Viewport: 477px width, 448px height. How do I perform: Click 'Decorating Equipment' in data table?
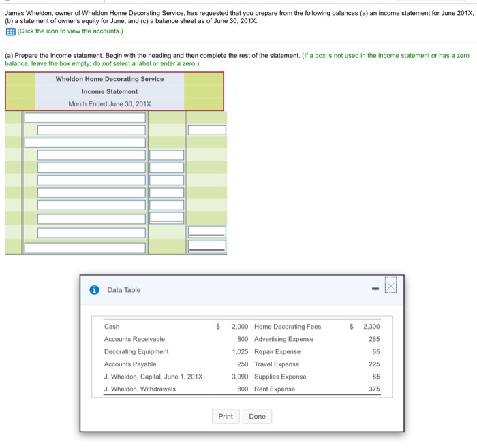tap(136, 351)
